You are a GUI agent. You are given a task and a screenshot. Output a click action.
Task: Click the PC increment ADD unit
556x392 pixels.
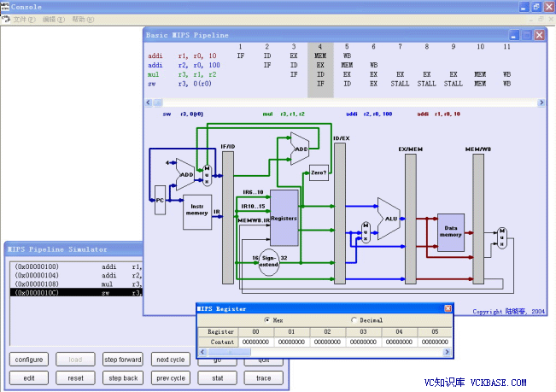click(x=185, y=174)
